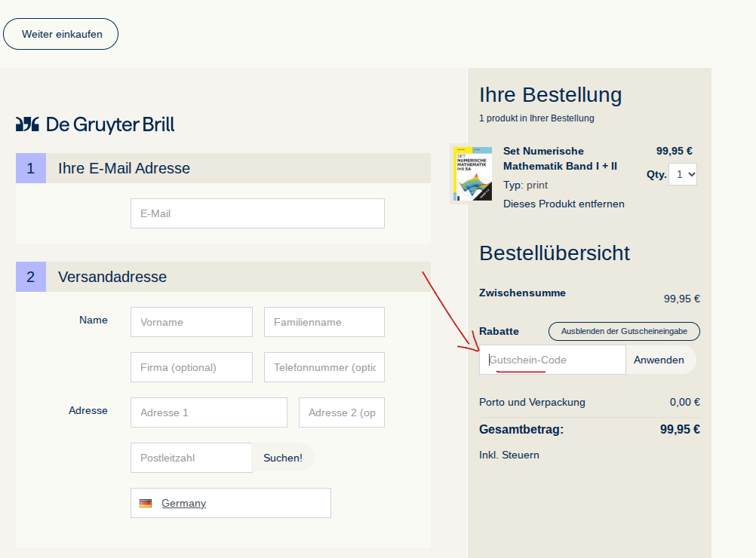Click the Gutschein-Code input field
The image size is (756, 558).
pyautogui.click(x=552, y=360)
